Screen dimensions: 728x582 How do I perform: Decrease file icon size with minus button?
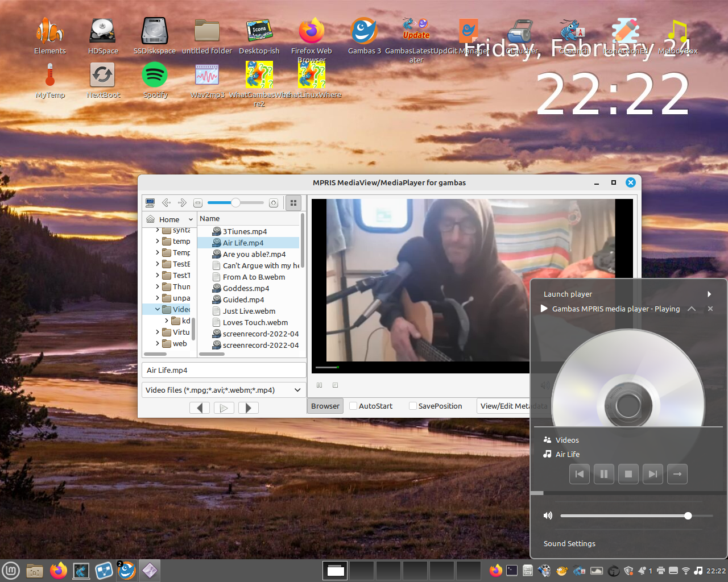click(198, 203)
